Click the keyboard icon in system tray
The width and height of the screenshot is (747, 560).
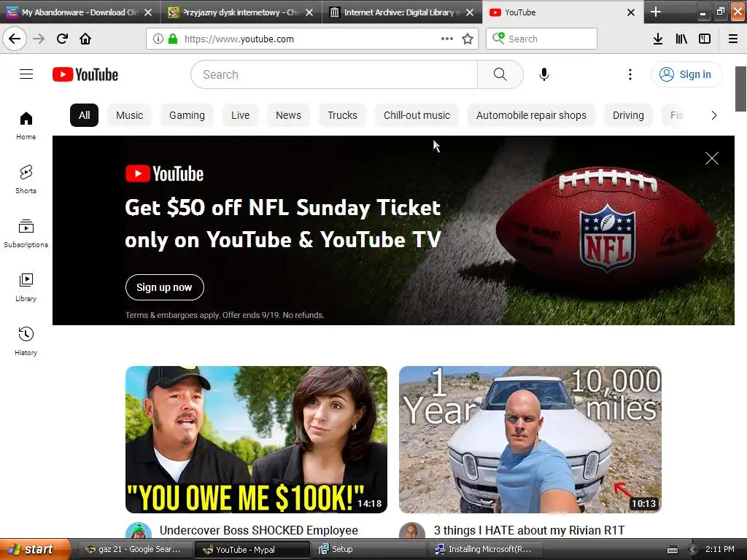(673, 550)
